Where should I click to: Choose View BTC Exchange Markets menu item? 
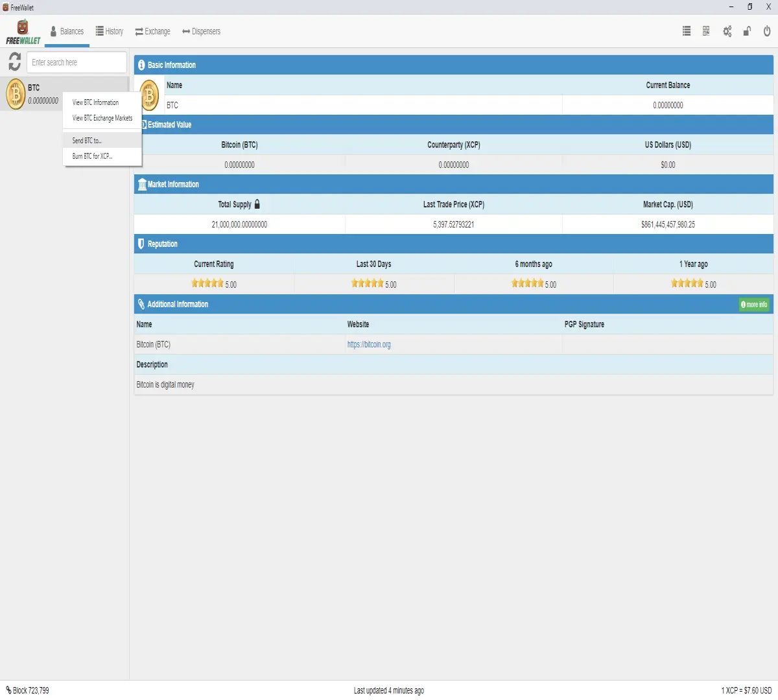point(102,118)
